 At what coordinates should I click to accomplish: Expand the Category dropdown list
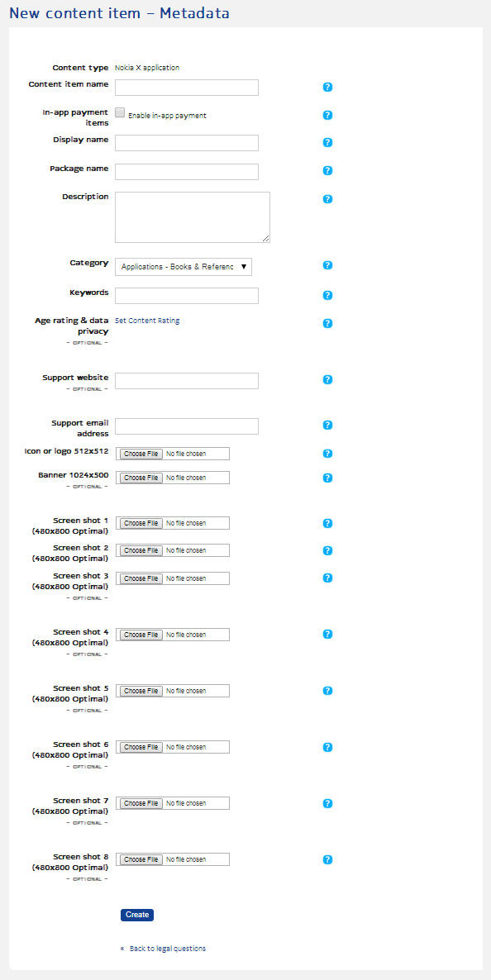click(x=184, y=267)
